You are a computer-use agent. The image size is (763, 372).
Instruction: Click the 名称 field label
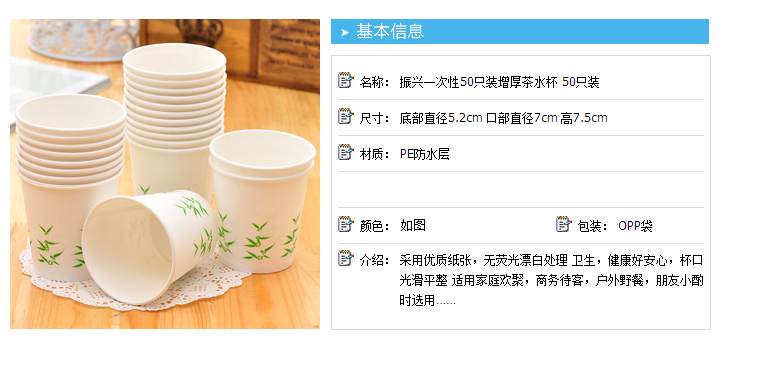click(375, 82)
